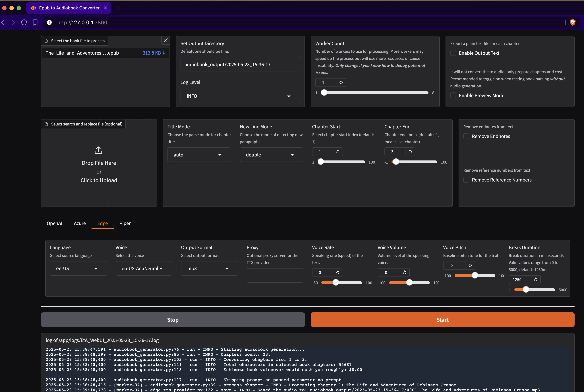Reset the Chapter End value
This screenshot has height=392, width=584.
[x=410, y=152]
